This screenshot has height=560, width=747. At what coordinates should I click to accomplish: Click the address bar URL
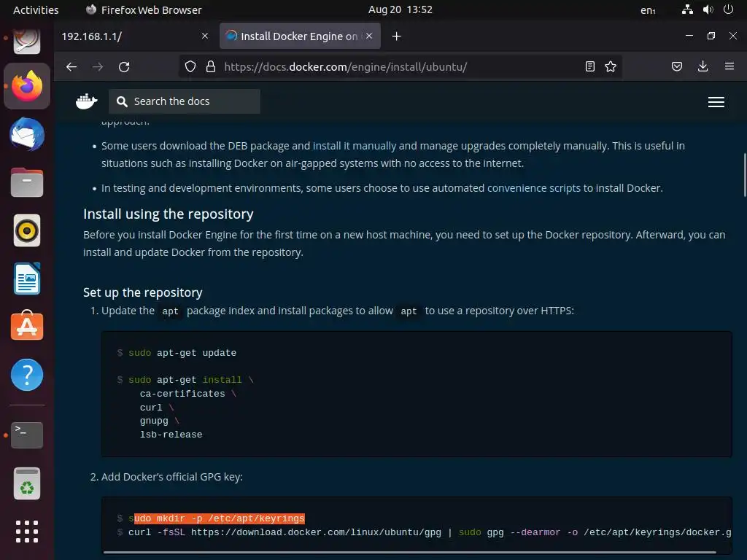[345, 66]
